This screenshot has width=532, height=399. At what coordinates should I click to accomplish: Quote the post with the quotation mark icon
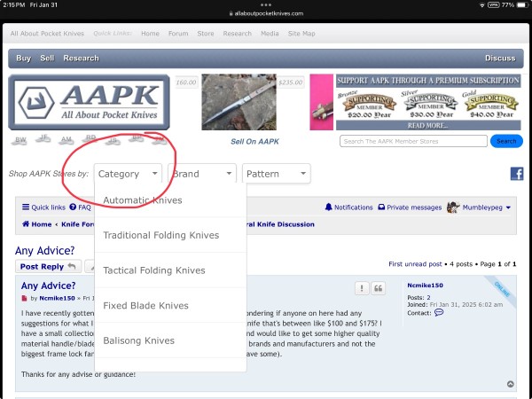378,288
